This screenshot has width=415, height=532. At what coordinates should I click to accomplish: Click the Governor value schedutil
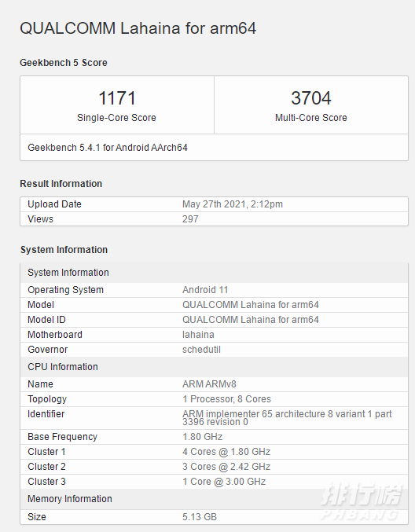point(201,350)
